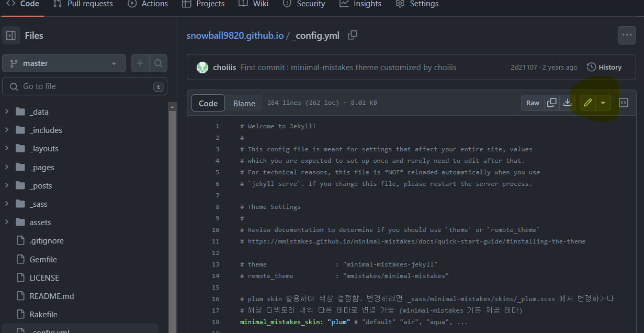Open README.md in the file tree
The width and height of the screenshot is (644, 333).
click(52, 296)
